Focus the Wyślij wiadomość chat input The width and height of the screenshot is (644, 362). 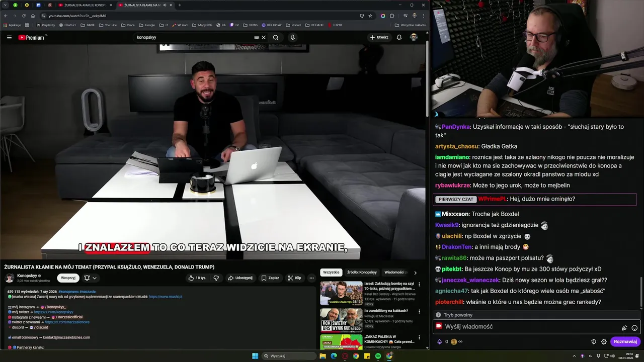click(536, 327)
